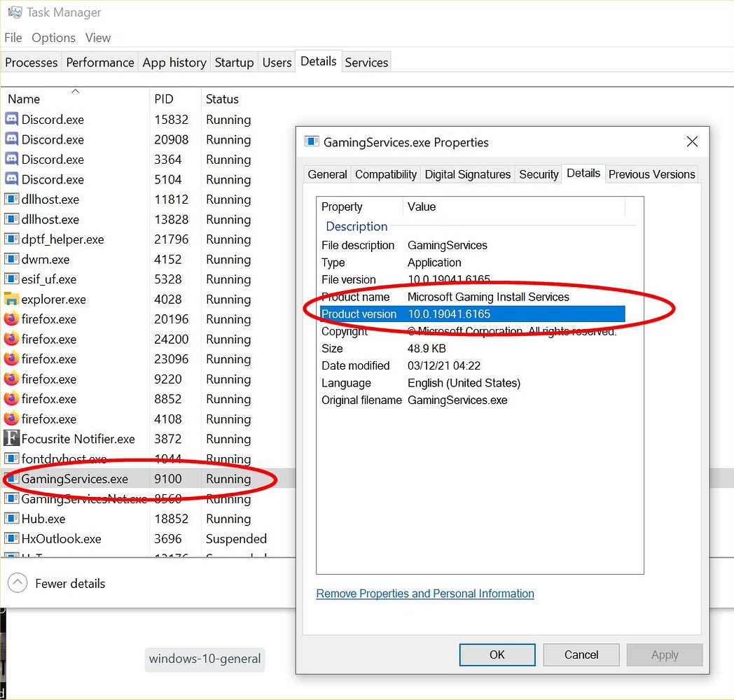
Task: Select PID 18852 for Hub.exe
Action: point(171,519)
